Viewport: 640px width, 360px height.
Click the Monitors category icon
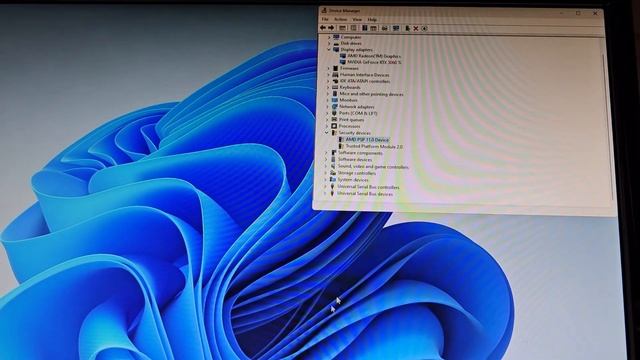coord(335,100)
